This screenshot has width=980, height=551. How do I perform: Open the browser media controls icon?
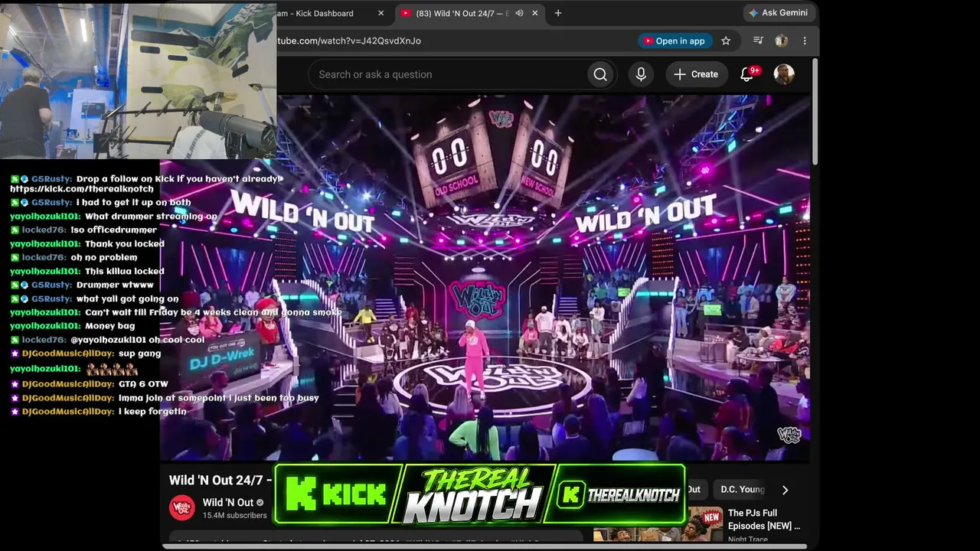tap(758, 41)
